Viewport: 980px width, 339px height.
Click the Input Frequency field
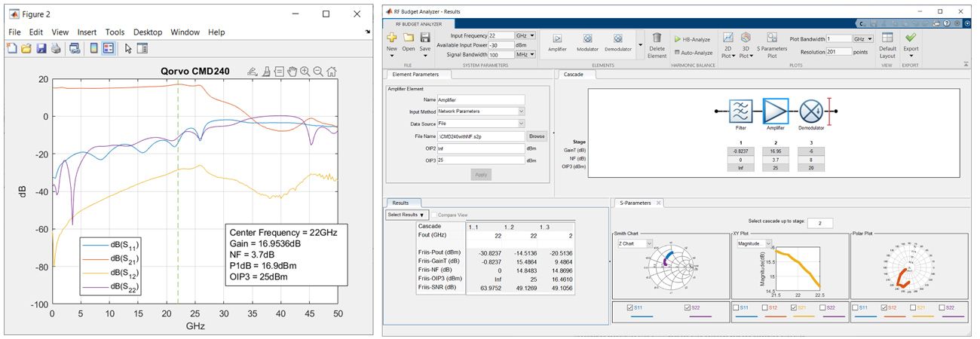500,35
